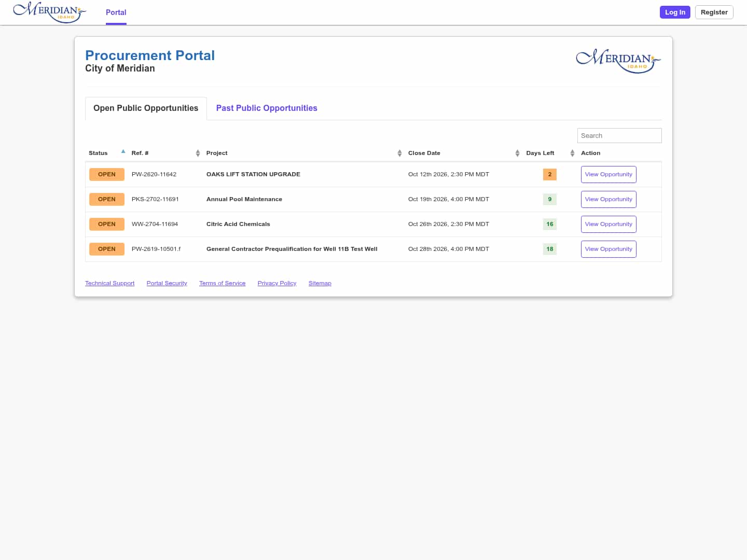Screen dimensions: 747x560
Task: View Opportunity for OAKS LIFT STATION UPGRADE
Action: tap(608, 174)
